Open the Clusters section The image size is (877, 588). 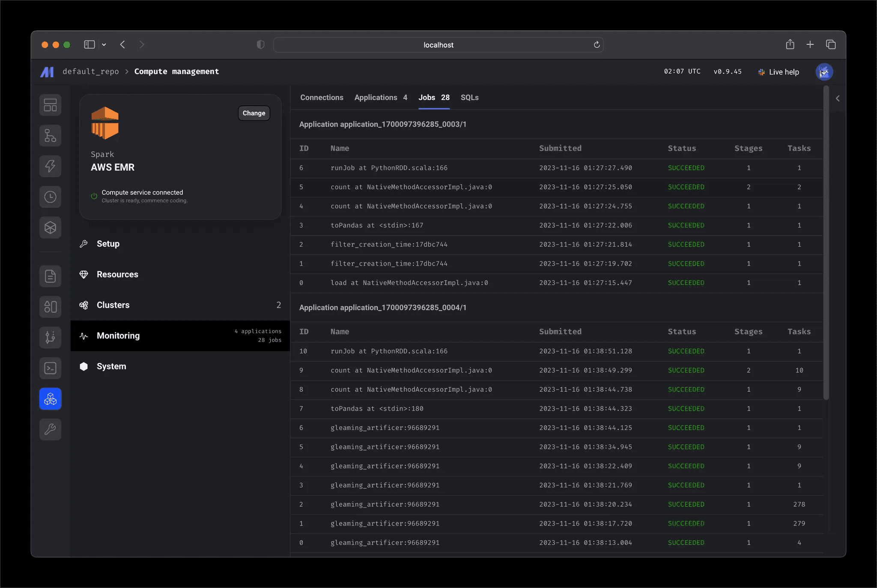pyautogui.click(x=180, y=305)
